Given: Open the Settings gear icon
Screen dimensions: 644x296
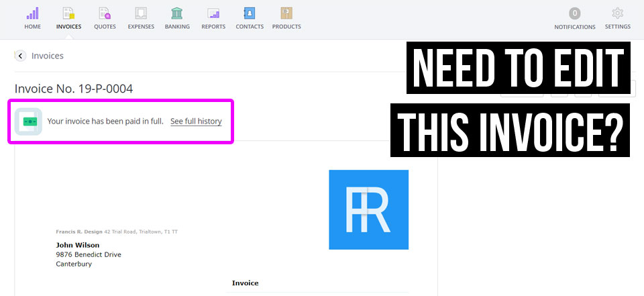Looking at the screenshot, I should 617,13.
